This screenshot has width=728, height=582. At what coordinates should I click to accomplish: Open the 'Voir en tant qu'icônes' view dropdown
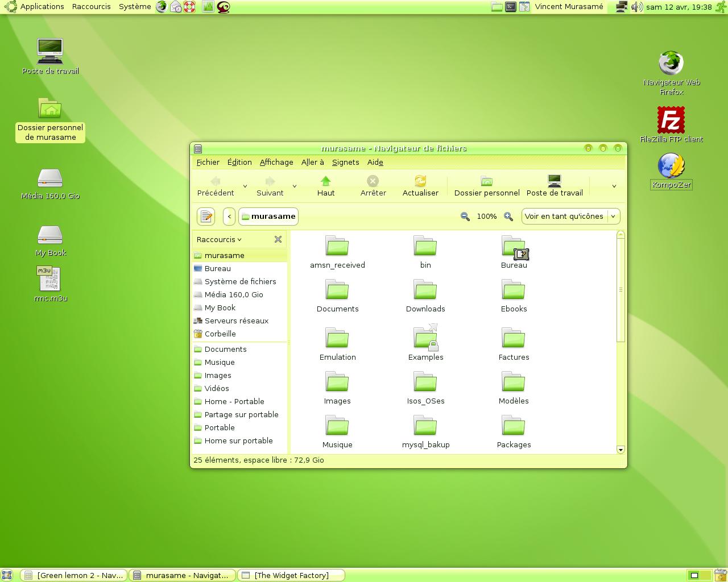point(570,217)
